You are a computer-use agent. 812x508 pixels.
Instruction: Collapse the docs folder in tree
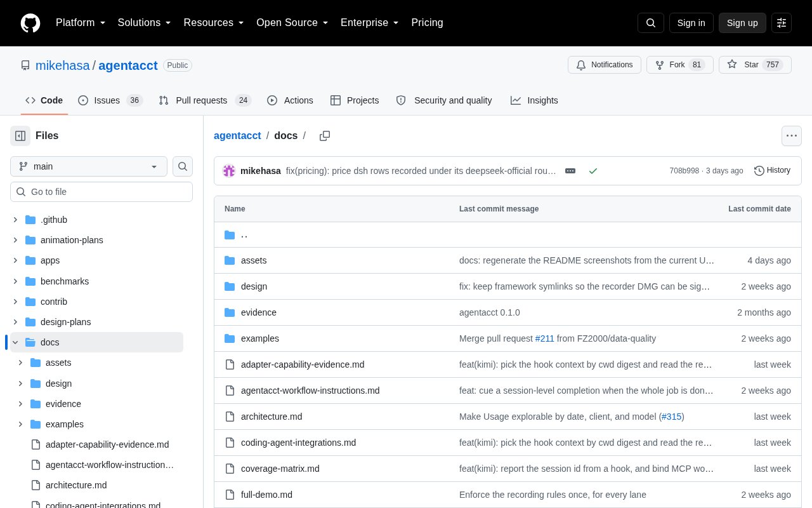pos(15,342)
